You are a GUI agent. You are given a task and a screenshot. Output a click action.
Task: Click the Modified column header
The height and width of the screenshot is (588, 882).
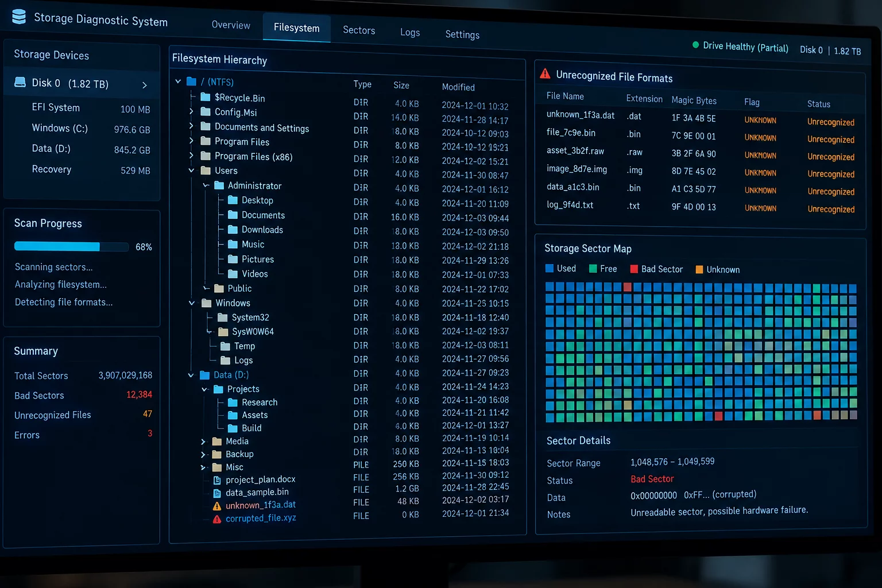[x=458, y=87]
